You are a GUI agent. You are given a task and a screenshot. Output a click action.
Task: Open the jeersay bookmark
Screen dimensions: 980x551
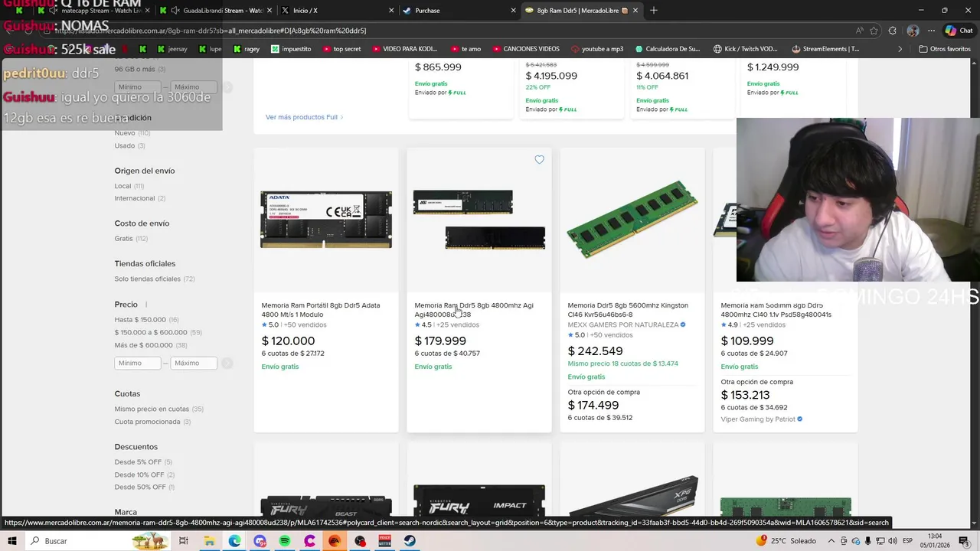coord(171,49)
